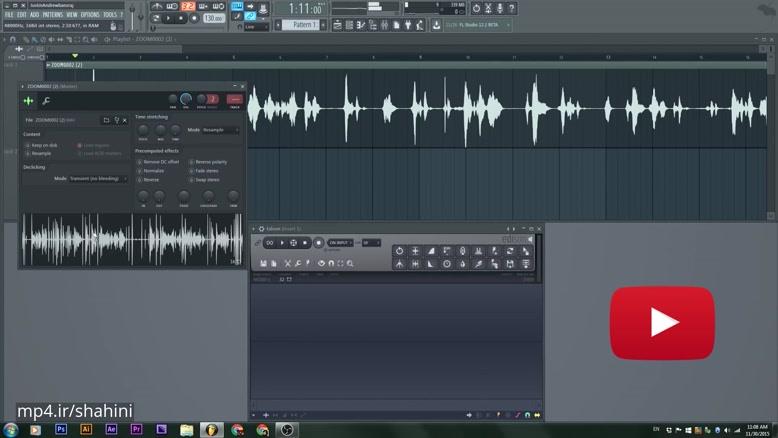
Task: Click the Edison record button
Action: coord(319,242)
